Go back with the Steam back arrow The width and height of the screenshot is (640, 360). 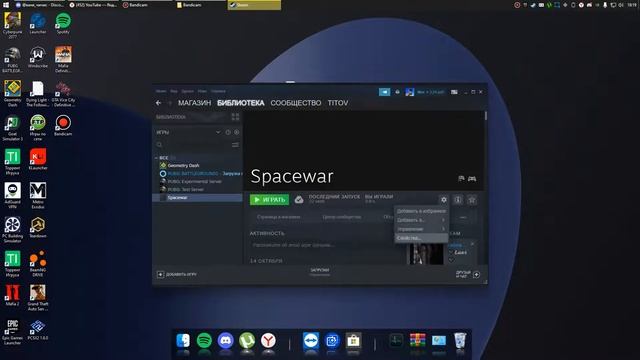[x=158, y=103]
